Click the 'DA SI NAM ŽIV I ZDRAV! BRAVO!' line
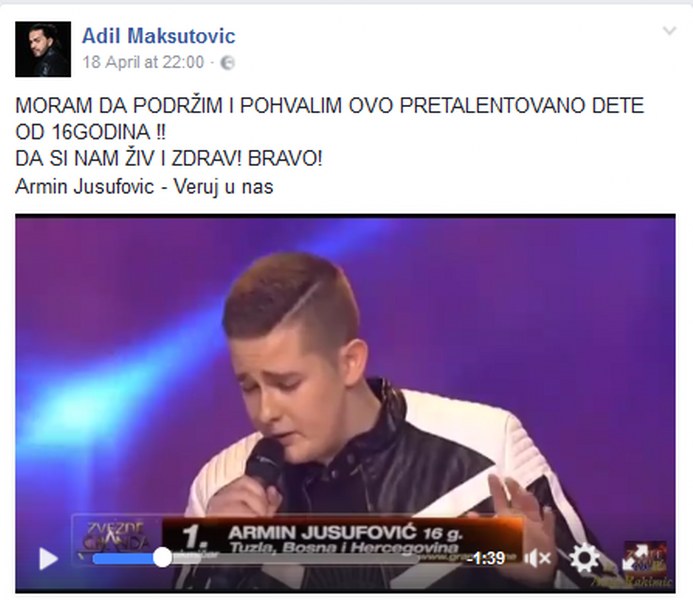 [x=169, y=159]
